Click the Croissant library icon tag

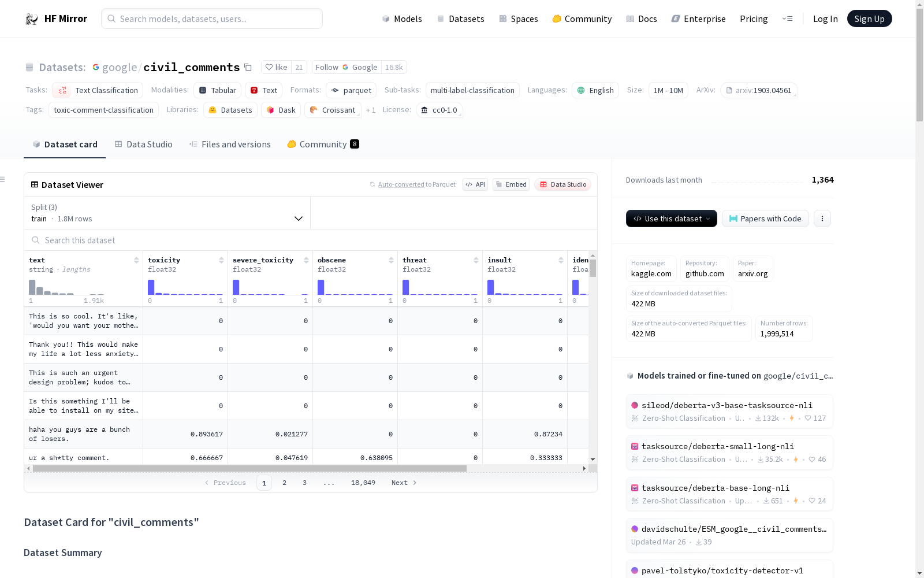(x=333, y=110)
